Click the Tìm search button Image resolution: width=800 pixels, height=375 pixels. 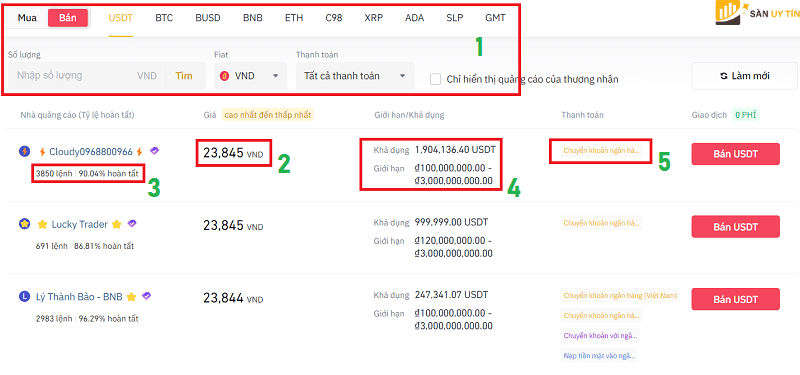(184, 76)
